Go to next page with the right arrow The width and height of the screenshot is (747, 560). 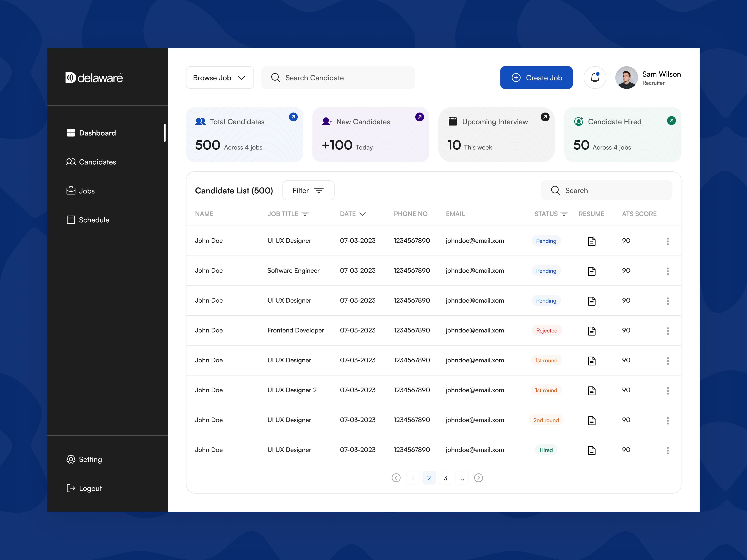(x=479, y=478)
